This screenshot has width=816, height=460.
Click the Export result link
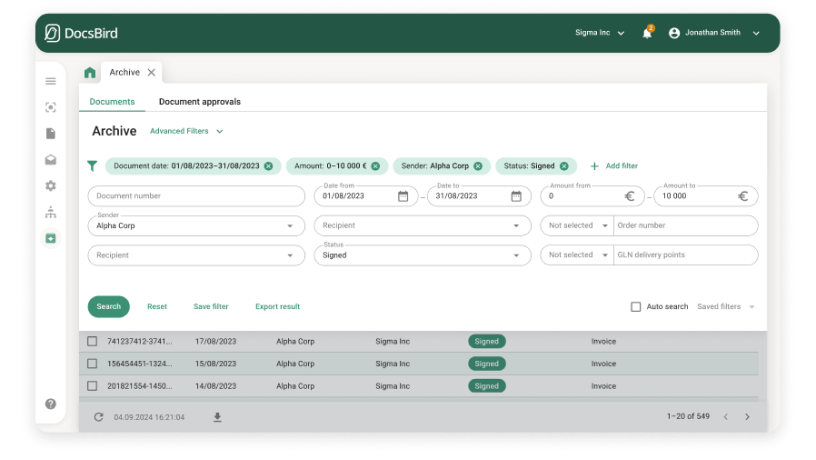point(277,307)
